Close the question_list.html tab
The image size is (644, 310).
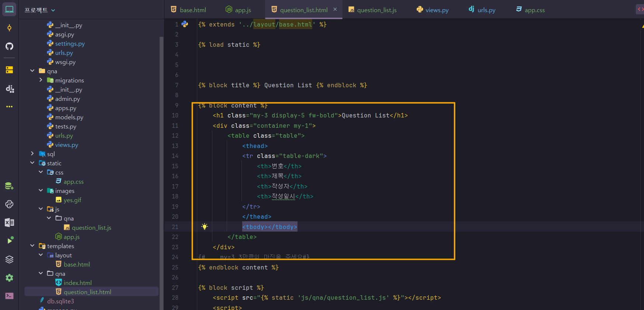click(335, 10)
